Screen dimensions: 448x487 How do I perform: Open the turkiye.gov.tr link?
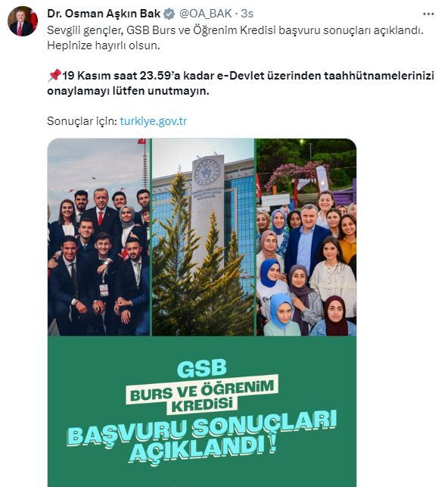coord(154,121)
